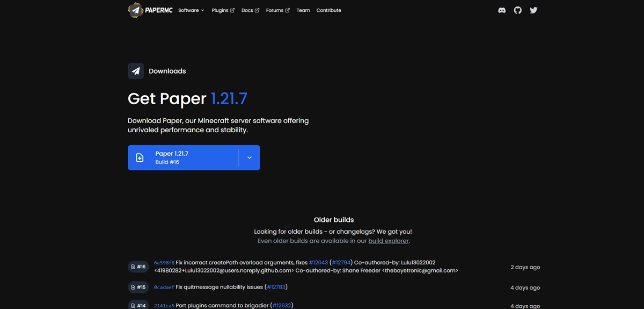644x309 pixels.
Task: Open the Plugins external link
Action: click(x=223, y=10)
